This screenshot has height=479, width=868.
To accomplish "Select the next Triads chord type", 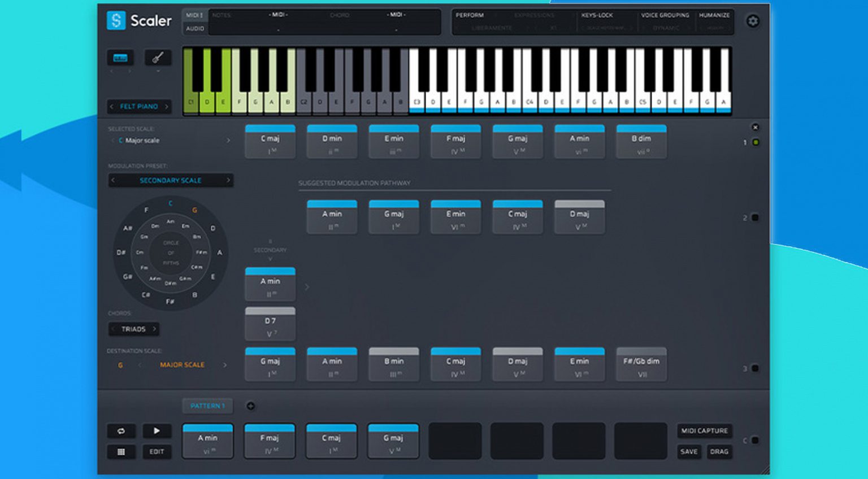I will point(154,329).
